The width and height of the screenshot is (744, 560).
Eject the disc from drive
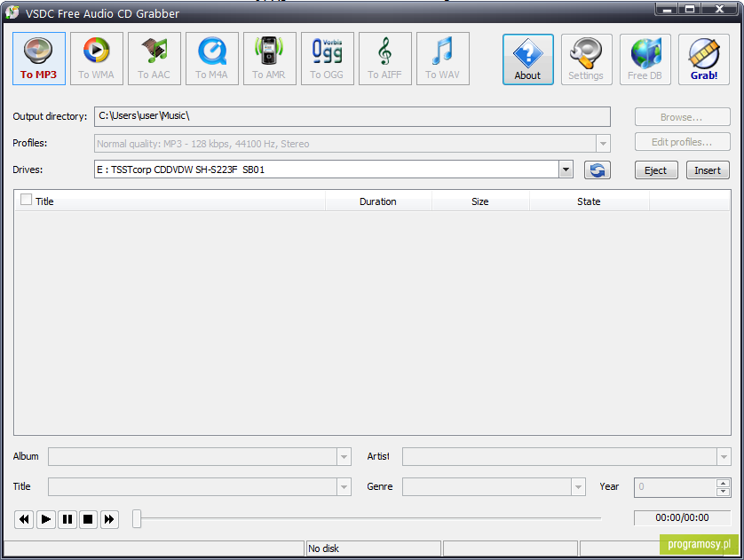click(x=656, y=170)
